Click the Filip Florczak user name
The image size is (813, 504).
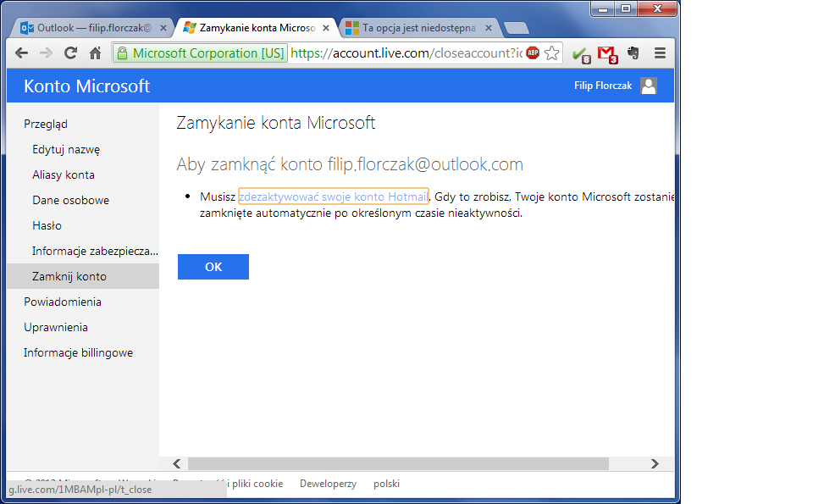click(x=602, y=86)
